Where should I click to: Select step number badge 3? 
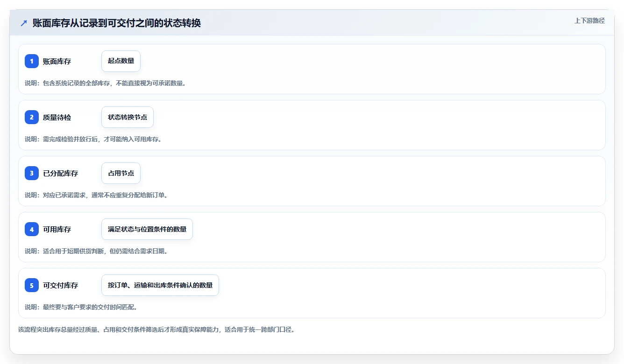pos(32,173)
